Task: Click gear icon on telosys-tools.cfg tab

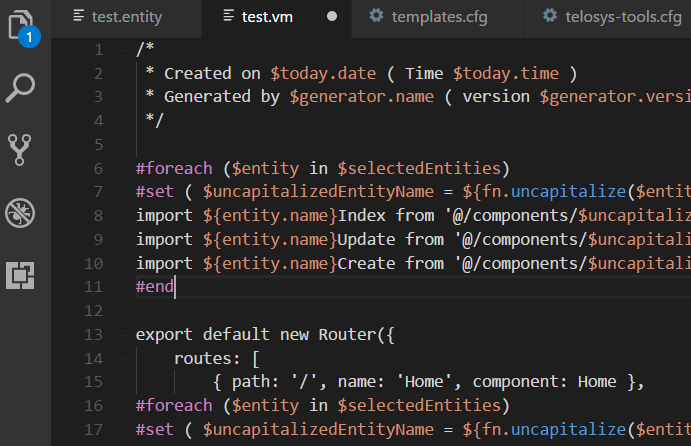Action: click(x=550, y=16)
